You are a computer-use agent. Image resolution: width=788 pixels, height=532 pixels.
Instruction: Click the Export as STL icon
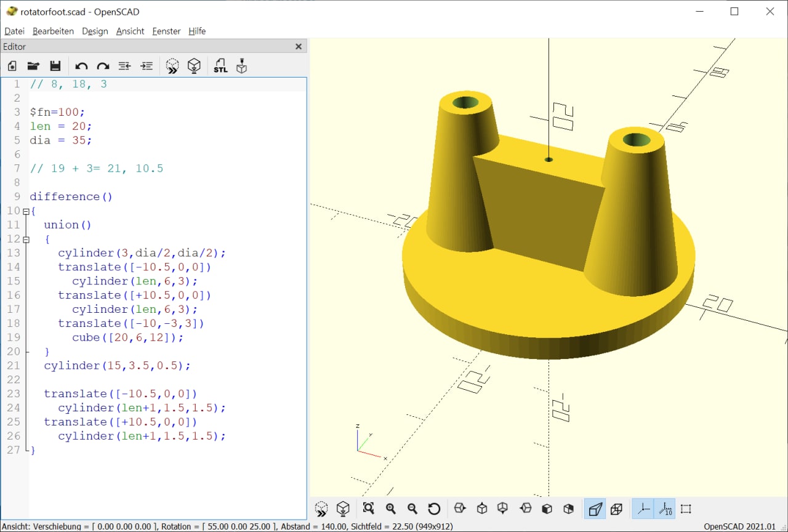(220, 66)
